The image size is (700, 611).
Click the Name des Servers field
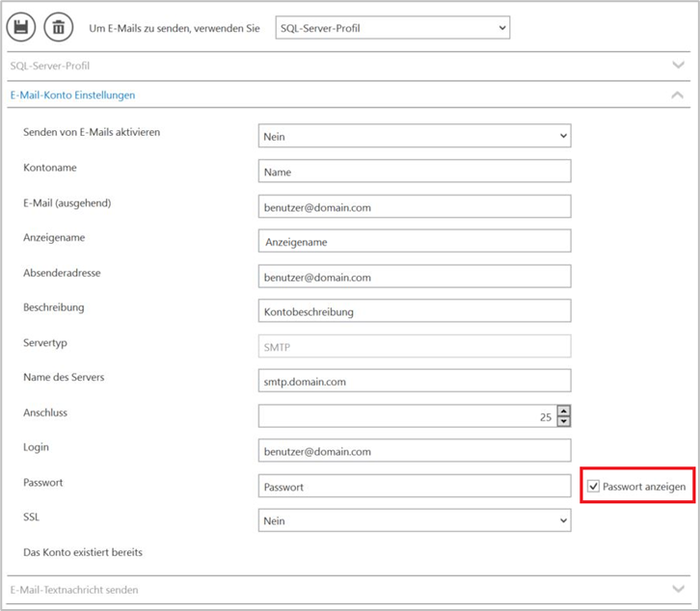(x=415, y=381)
